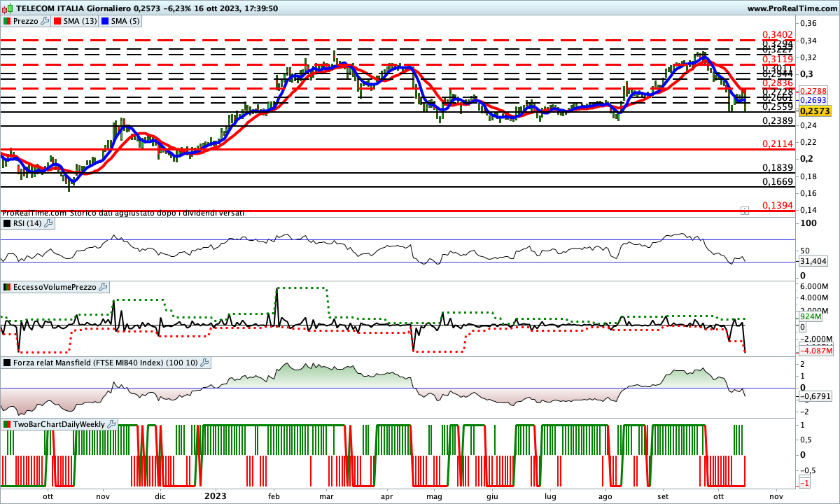The height and width of the screenshot is (504, 840).
Task: Click the 2023 label on the time axis
Action: click(x=214, y=496)
